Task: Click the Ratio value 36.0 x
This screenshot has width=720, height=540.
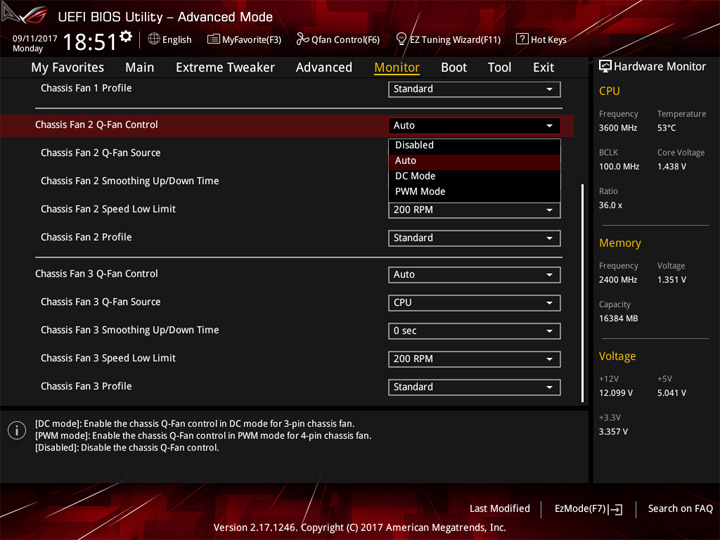Action: pos(610,205)
